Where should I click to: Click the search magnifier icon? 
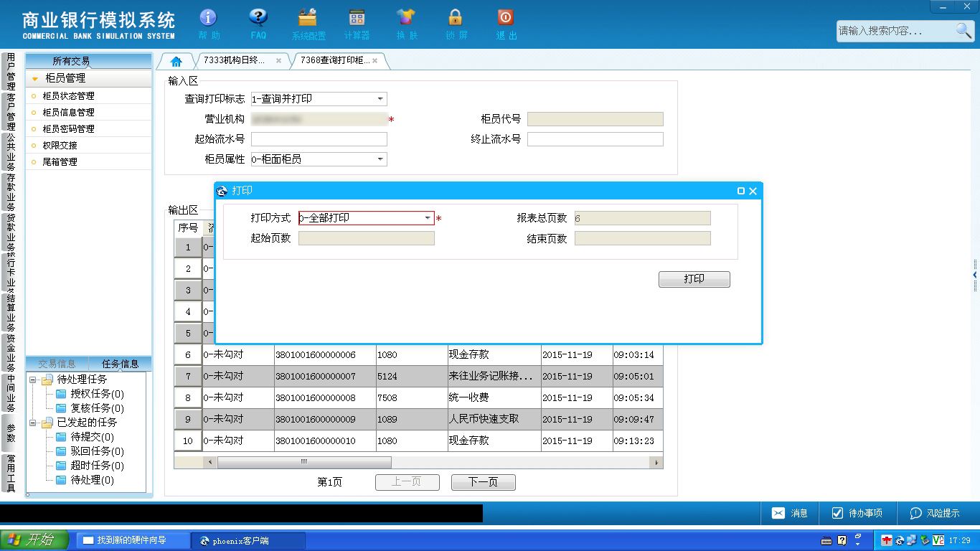pyautogui.click(x=963, y=30)
